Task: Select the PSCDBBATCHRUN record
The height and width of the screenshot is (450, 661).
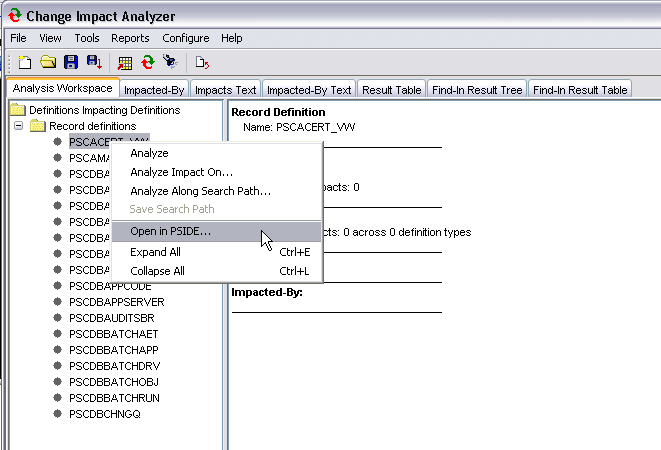Action: pos(114,398)
